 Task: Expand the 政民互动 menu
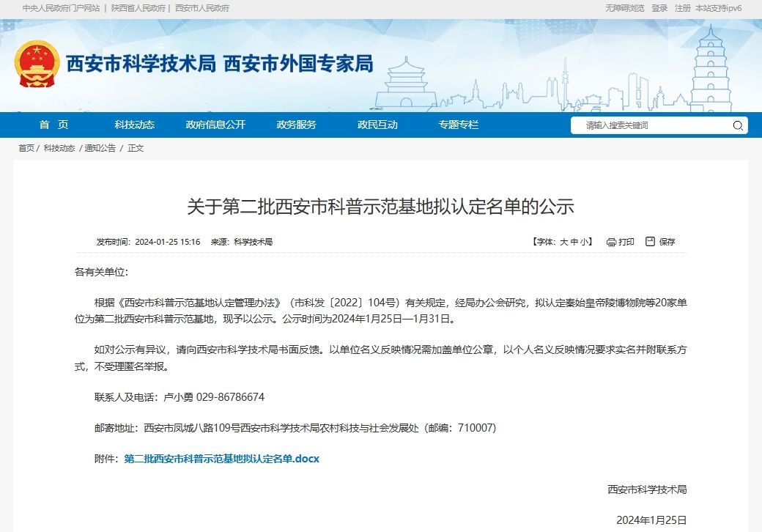[377, 125]
